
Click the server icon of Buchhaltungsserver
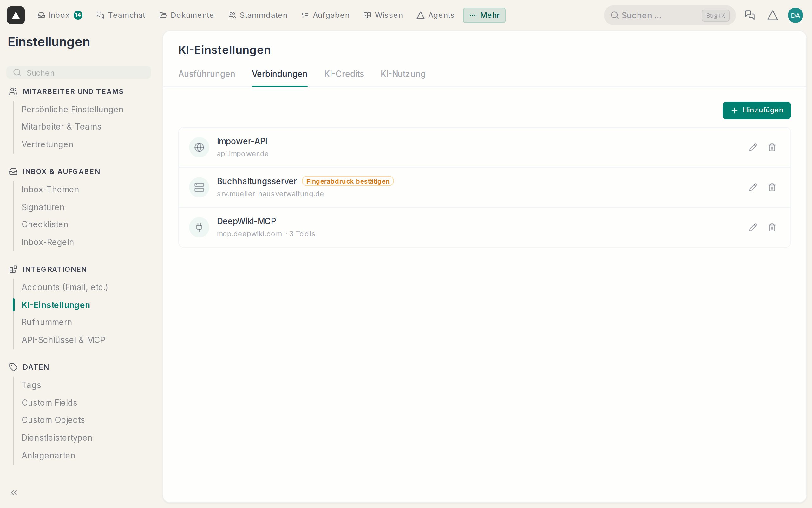click(x=199, y=187)
